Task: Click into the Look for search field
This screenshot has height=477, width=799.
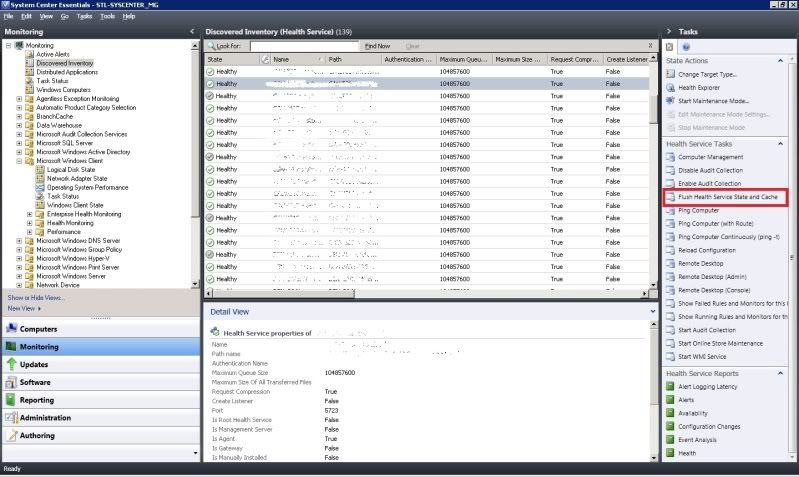Action: coord(303,46)
